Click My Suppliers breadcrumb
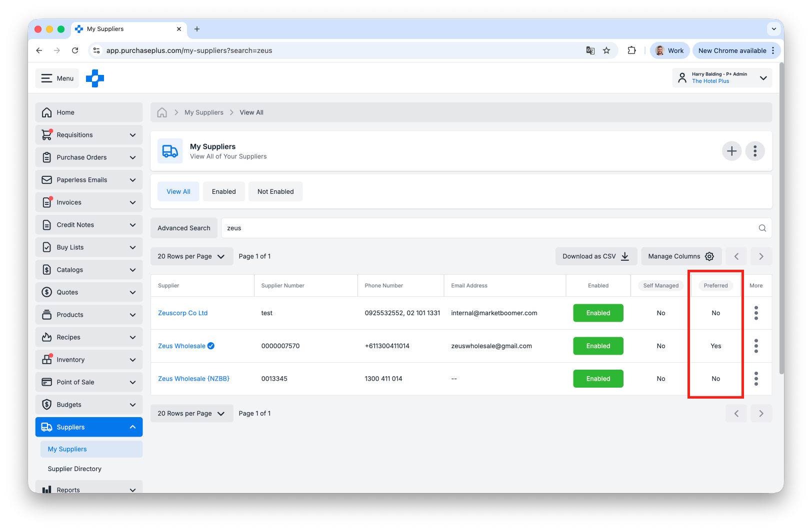The width and height of the screenshot is (812, 530). pyautogui.click(x=204, y=112)
